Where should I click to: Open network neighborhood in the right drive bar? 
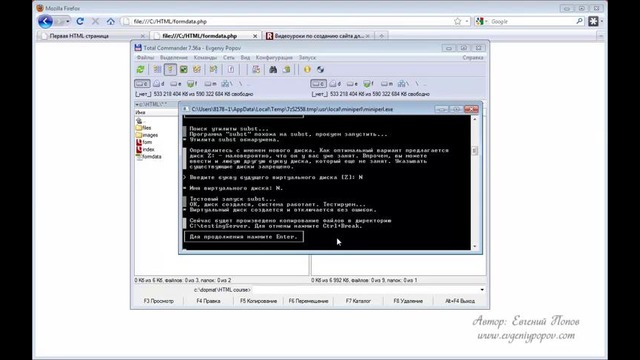403,84
